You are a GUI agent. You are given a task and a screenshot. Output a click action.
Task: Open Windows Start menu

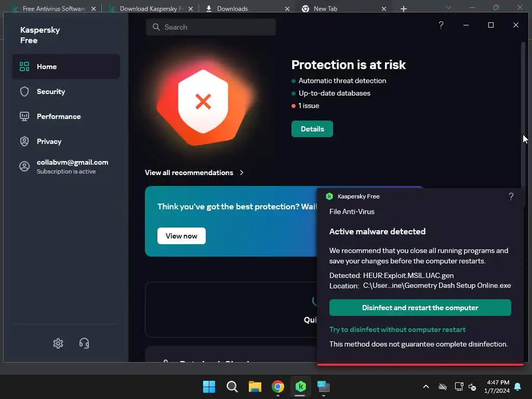pyautogui.click(x=209, y=387)
